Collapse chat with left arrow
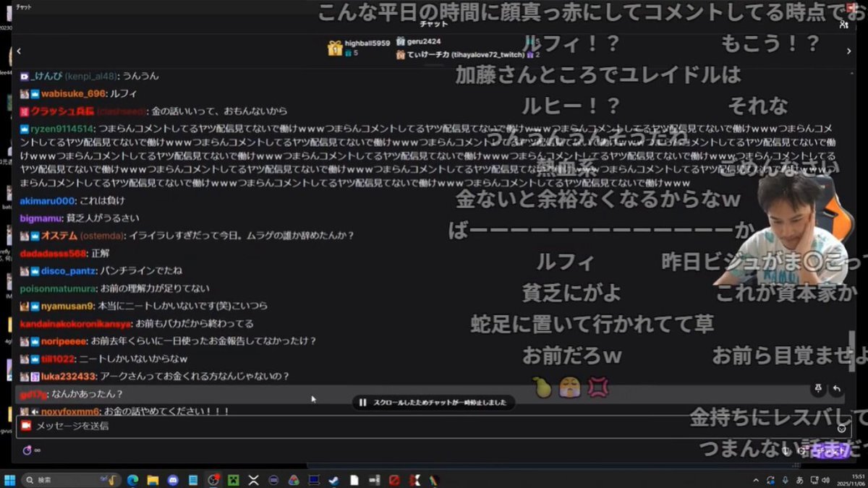 [x=19, y=51]
